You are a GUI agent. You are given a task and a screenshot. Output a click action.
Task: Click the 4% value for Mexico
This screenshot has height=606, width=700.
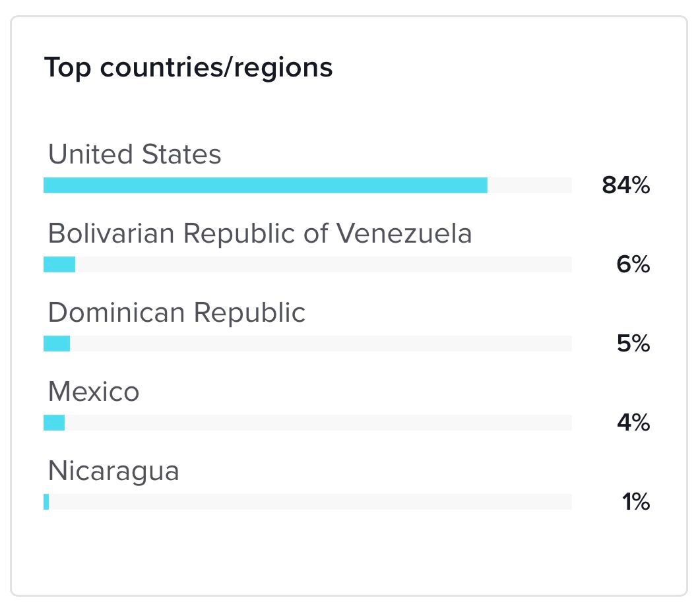point(633,423)
